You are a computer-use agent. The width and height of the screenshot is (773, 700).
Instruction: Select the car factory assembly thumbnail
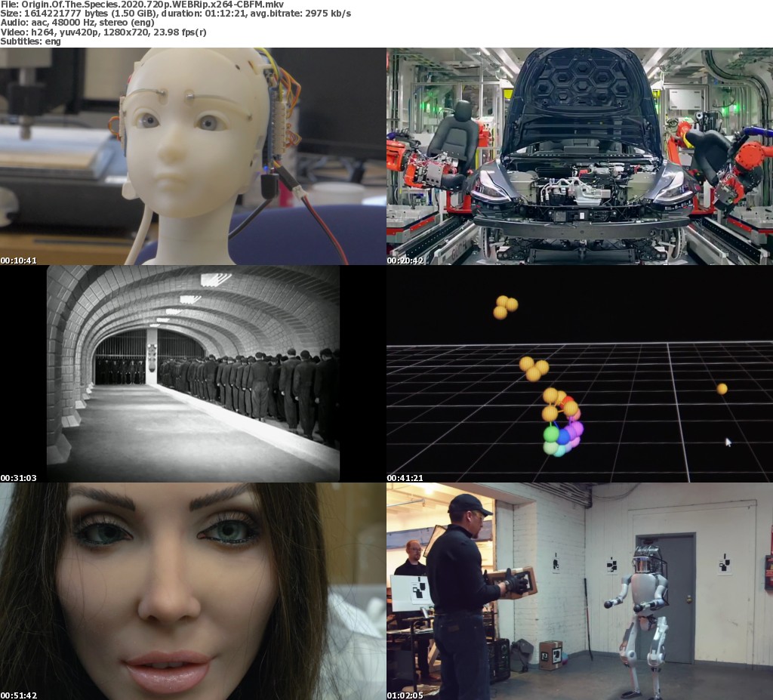(x=580, y=156)
